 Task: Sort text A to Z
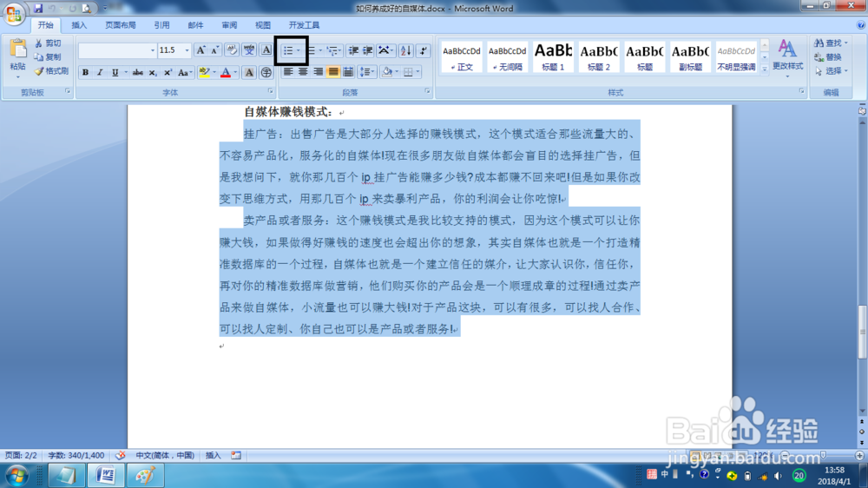(405, 50)
